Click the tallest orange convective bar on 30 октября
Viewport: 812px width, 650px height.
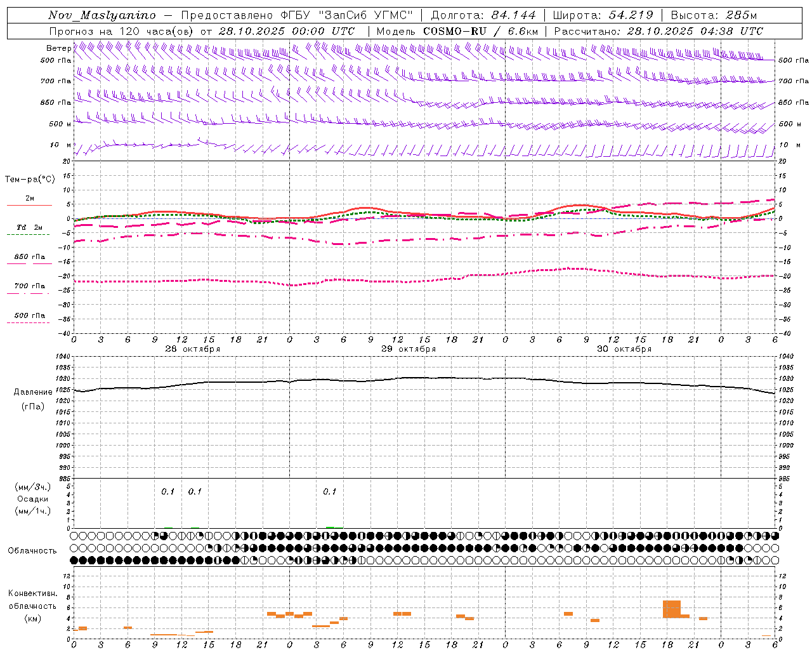click(x=672, y=609)
